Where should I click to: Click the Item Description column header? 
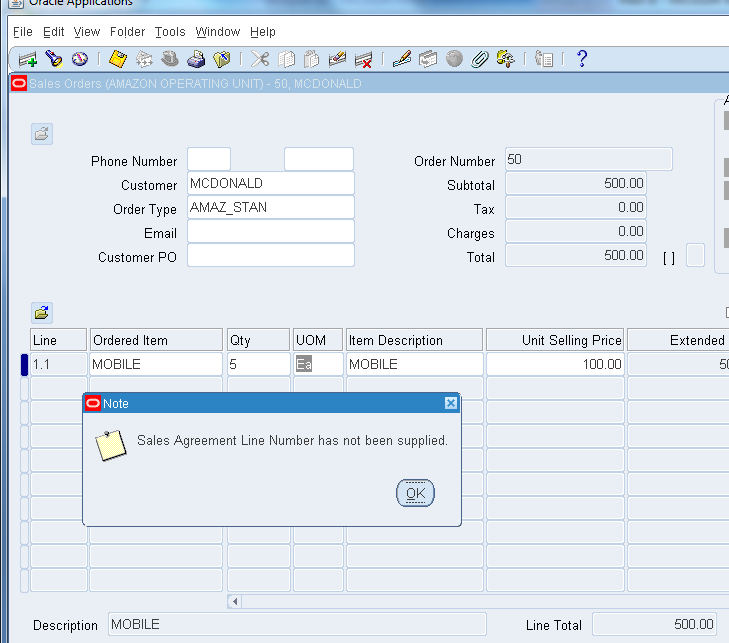pos(415,340)
